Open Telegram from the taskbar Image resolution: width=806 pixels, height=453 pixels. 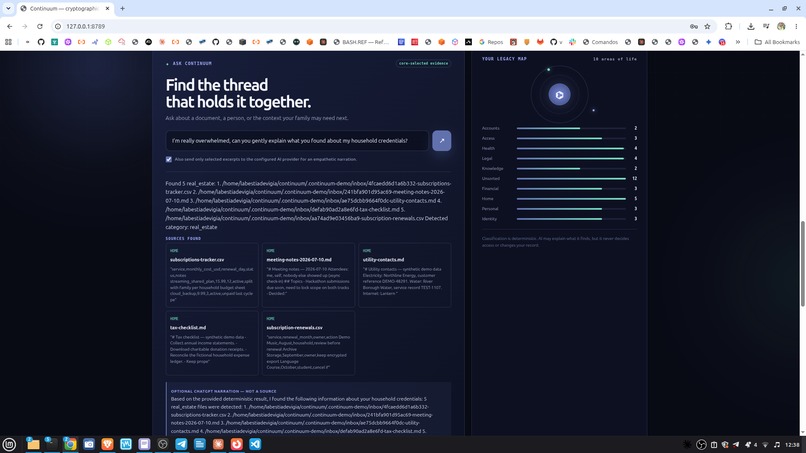(x=181, y=444)
